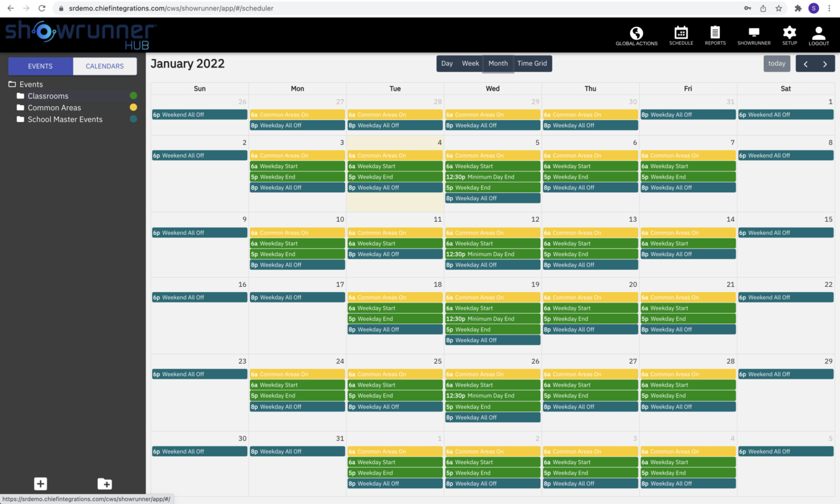The height and width of the screenshot is (504, 840).
Task: Click the add event plus icon at bottom left
Action: (x=40, y=484)
